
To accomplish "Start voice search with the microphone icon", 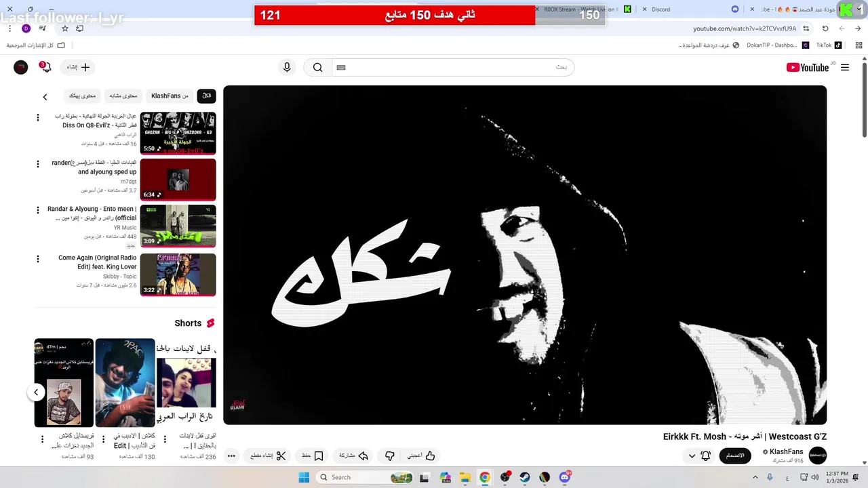I will pyautogui.click(x=287, y=67).
